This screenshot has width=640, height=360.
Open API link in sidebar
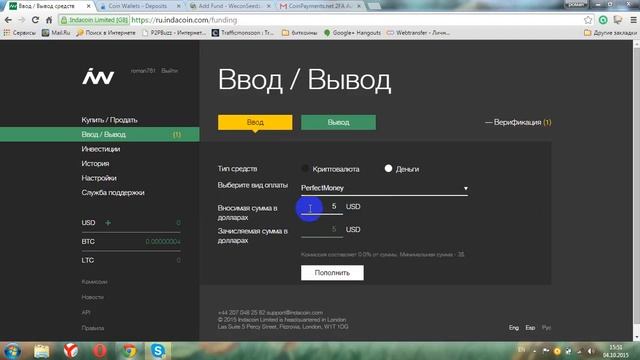(x=86, y=313)
